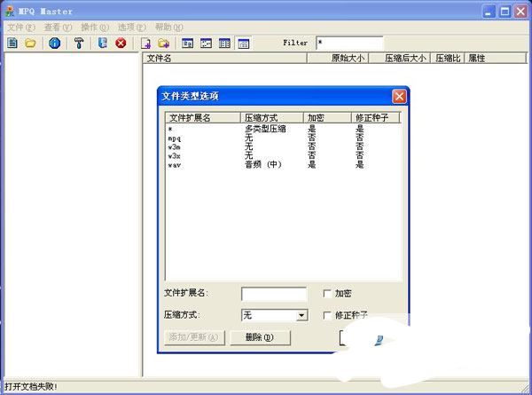This screenshot has width=532, height=395.
Task: Click the 压缩方式 column header in dialog
Action: (272, 117)
